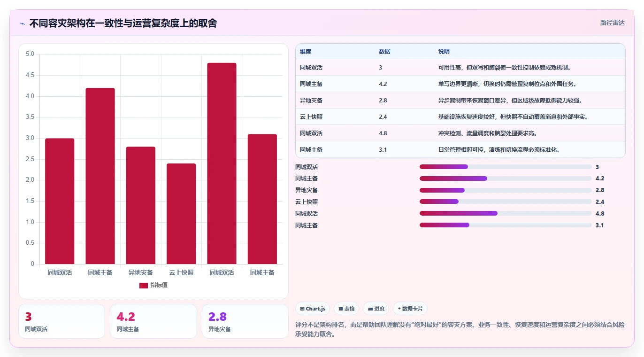Click the 进度 chip
Screen dimensions: 644x357
[x=376, y=309]
